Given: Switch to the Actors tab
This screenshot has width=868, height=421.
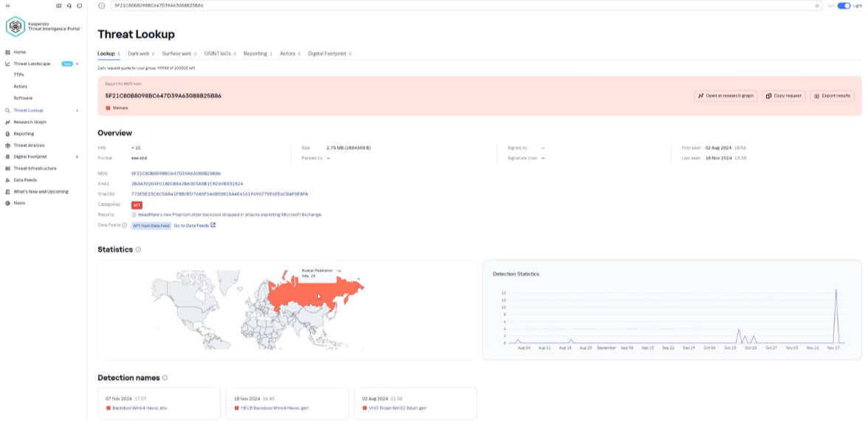Looking at the screenshot, I should point(290,54).
